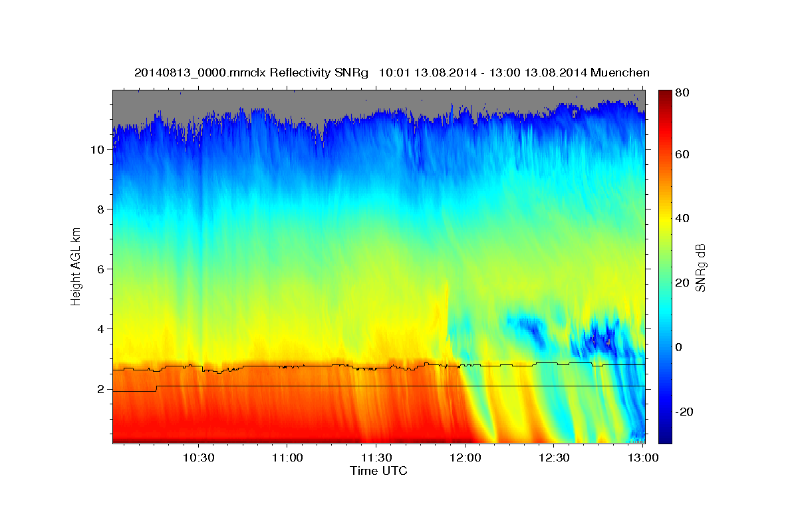Click the 10:30 time tick label
The height and width of the screenshot is (532, 798).
(x=198, y=458)
